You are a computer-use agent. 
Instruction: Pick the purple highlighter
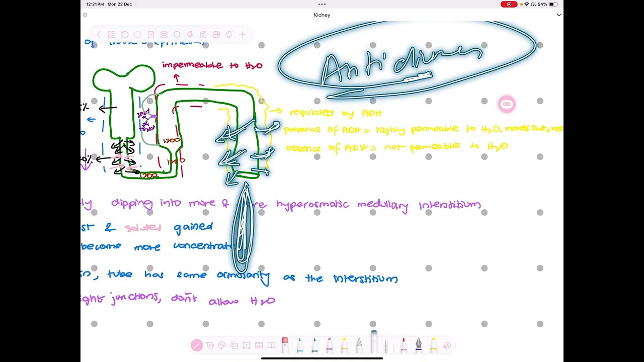[329, 345]
